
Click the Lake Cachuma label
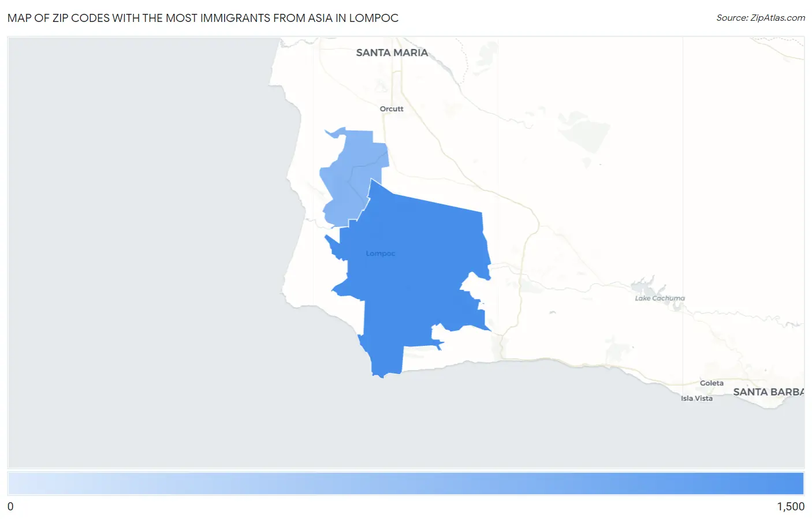(x=660, y=298)
